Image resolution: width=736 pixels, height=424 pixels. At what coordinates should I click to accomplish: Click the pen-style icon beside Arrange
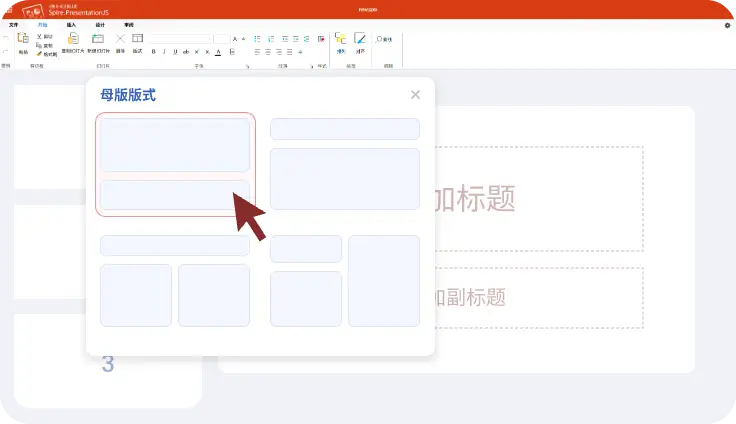(x=360, y=39)
